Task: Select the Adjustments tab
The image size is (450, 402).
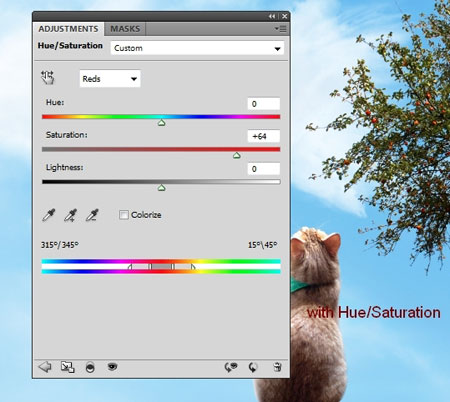Action: (68, 29)
